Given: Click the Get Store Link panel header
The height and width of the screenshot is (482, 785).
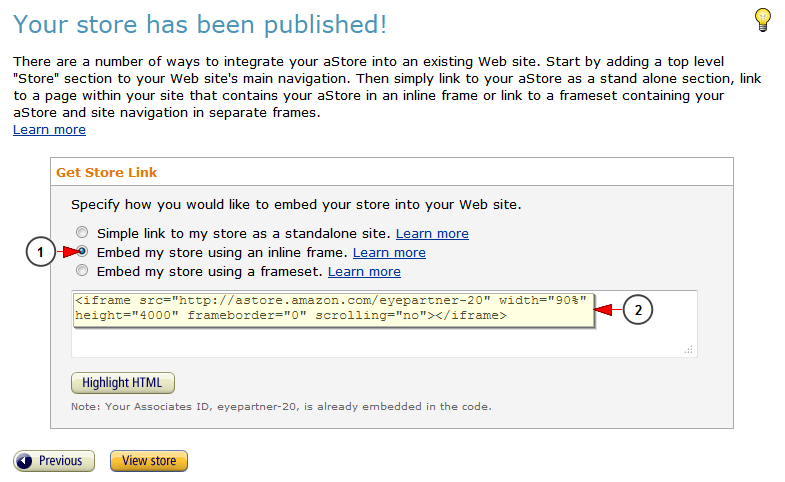Looking at the screenshot, I should tap(392, 172).
